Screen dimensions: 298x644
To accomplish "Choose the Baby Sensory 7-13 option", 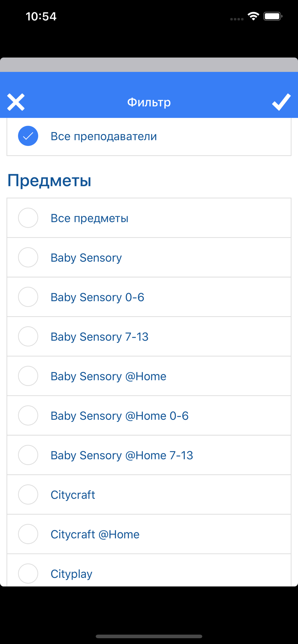I will click(x=28, y=336).
